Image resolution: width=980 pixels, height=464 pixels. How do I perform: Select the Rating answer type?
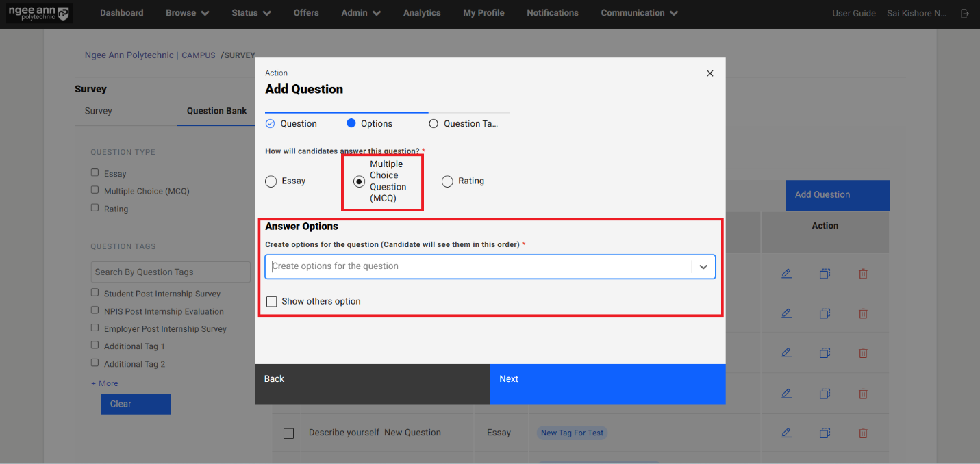[x=447, y=181]
